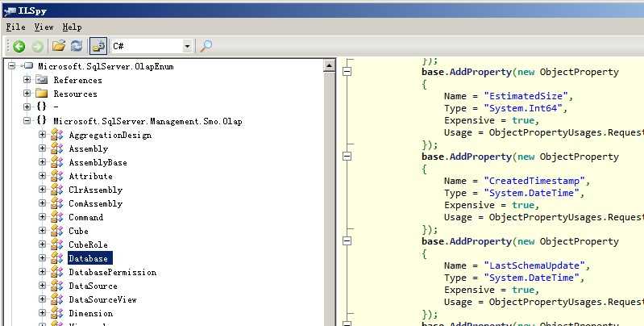Click the ClrAssembly class icon
The height and width of the screenshot is (326, 644).
click(x=57, y=190)
